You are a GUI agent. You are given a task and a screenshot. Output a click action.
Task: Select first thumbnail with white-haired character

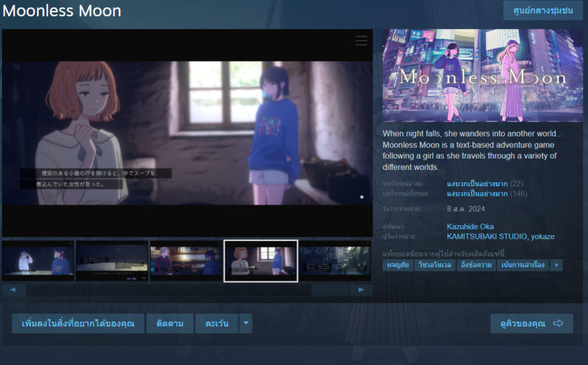click(38, 261)
